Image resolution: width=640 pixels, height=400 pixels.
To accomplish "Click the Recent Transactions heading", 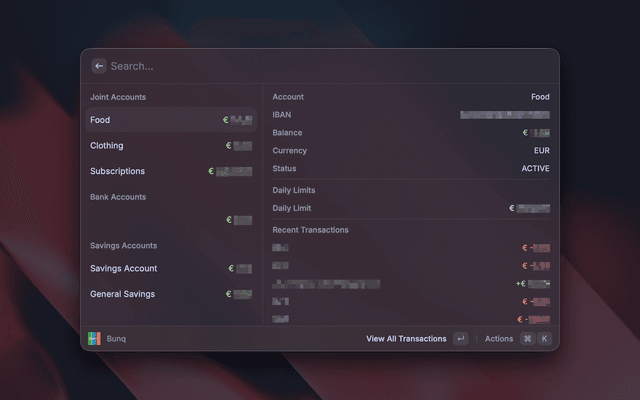I will point(311,230).
